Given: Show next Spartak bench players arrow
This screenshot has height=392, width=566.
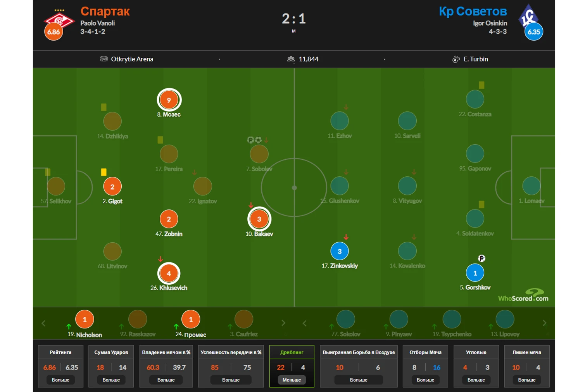Looking at the screenshot, I should [283, 323].
